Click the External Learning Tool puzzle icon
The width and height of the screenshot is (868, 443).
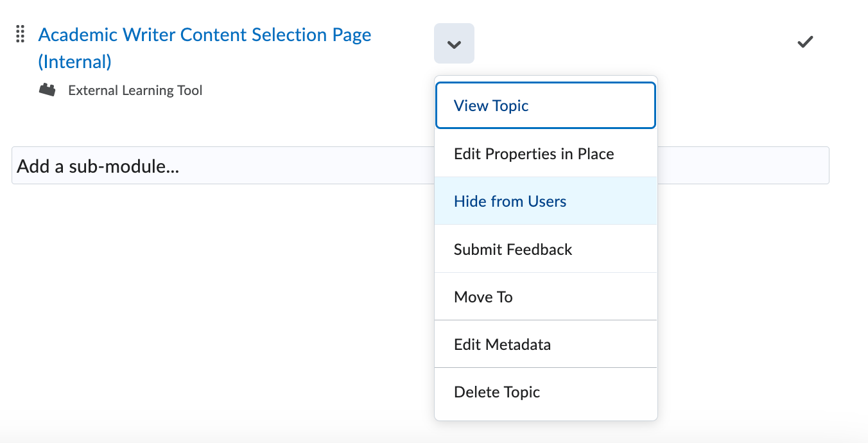pyautogui.click(x=47, y=90)
